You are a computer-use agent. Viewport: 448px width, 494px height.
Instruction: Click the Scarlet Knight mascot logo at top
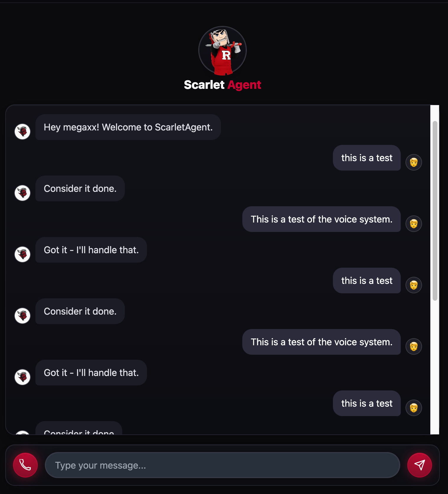[223, 50]
